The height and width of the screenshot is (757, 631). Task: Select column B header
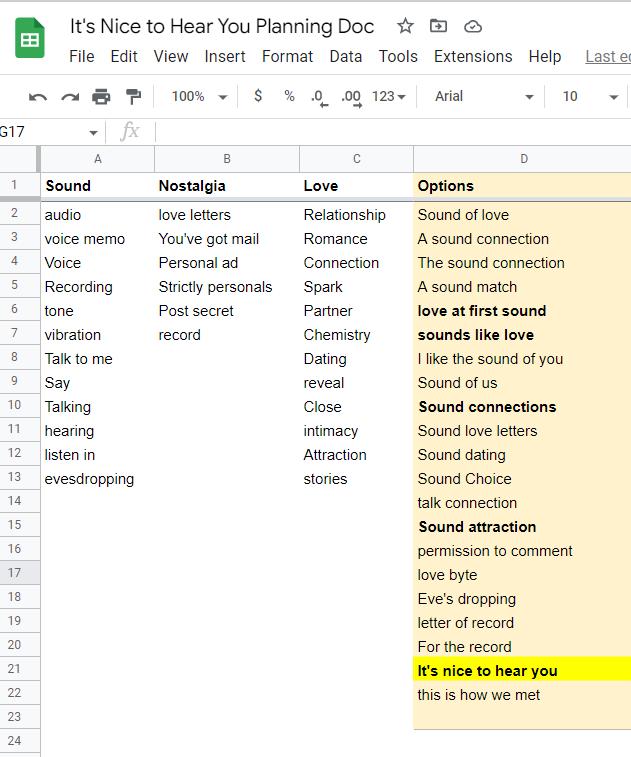(x=227, y=159)
